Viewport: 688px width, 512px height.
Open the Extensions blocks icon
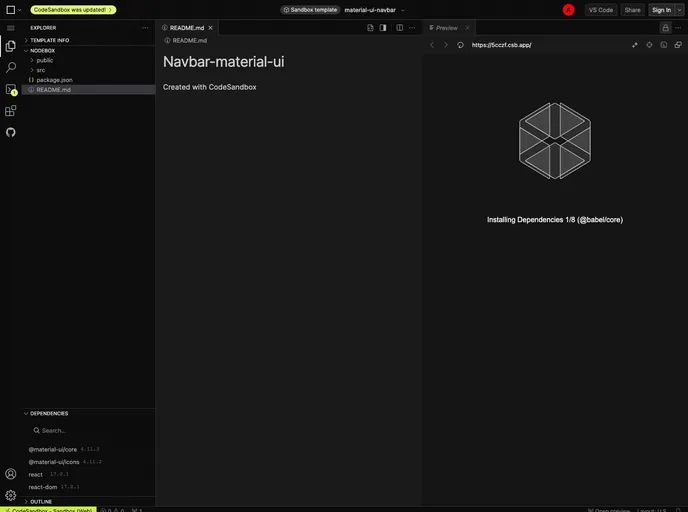[11, 111]
